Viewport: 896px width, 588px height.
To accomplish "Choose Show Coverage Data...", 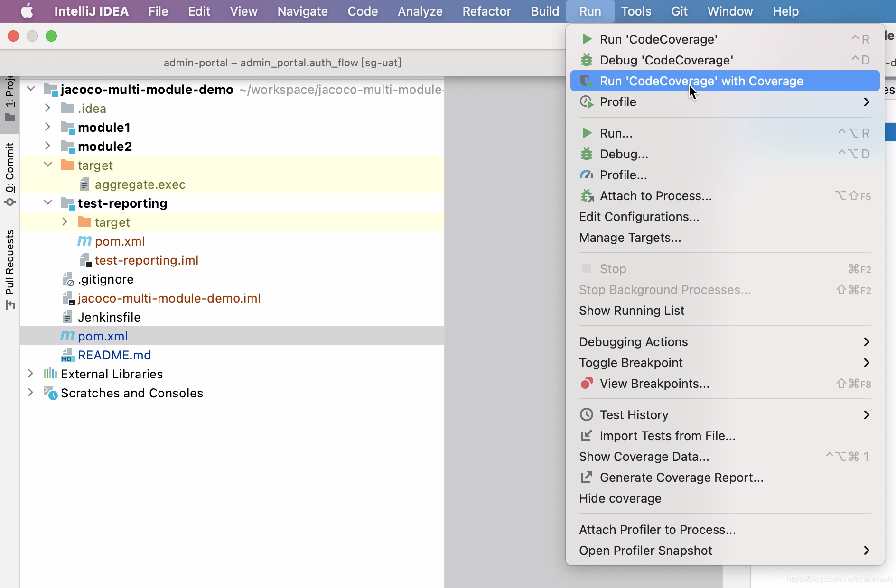I will (x=644, y=457).
